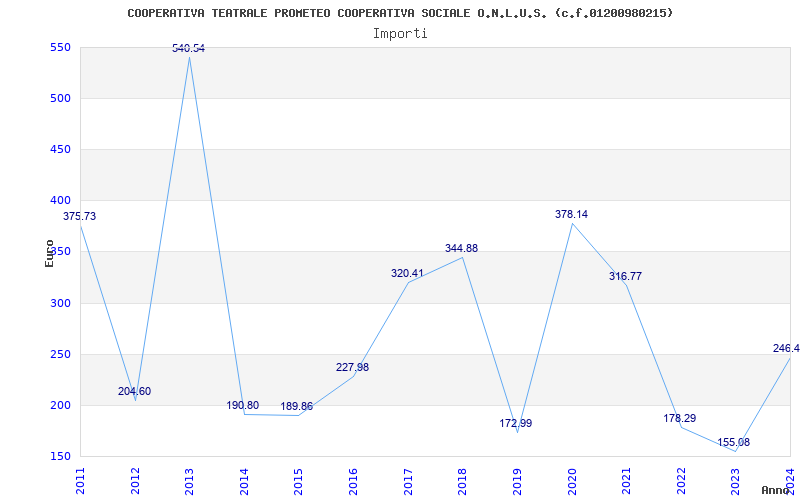Select the 300 y-axis value

[60, 304]
